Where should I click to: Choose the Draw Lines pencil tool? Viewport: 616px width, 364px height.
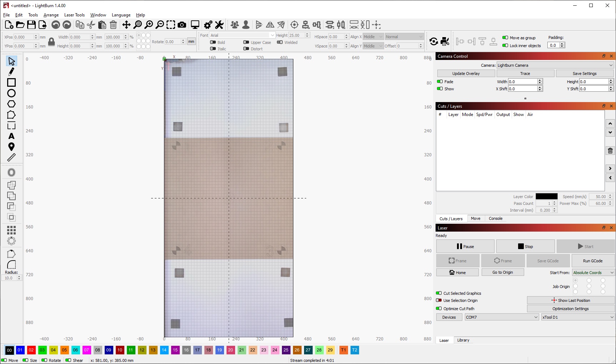[x=11, y=72]
